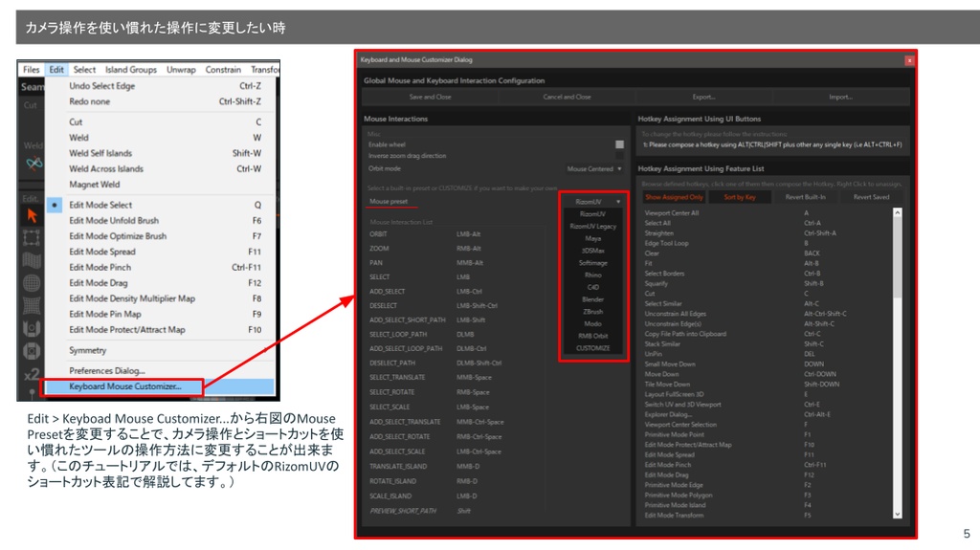Choose Keyboard Mouse Customizer menu entry
This screenshot has height=550, width=980.
tap(160, 386)
